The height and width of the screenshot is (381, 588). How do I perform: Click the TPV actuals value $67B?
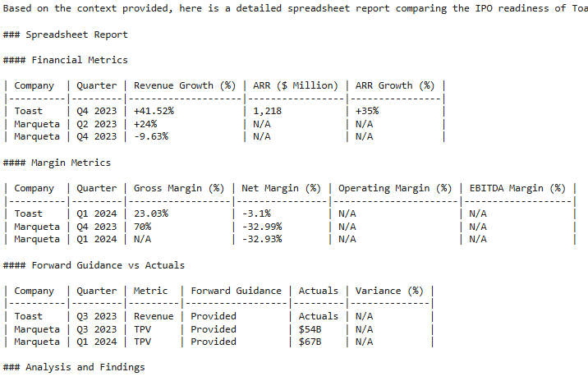[310, 342]
